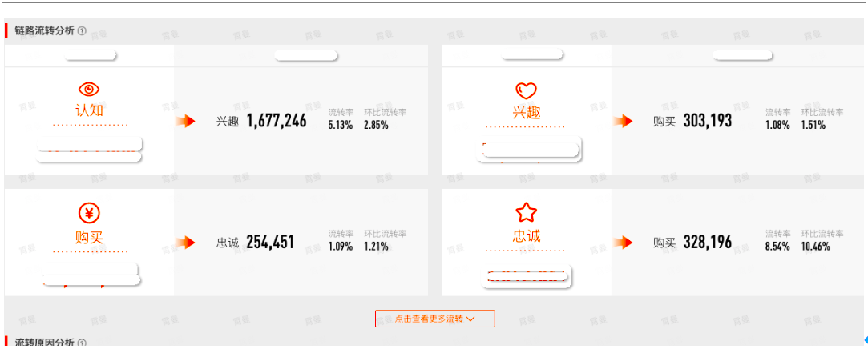Click the 303,193 purchase count
Image resolution: width=868 pixels, height=349 pixels.
pyautogui.click(x=707, y=121)
